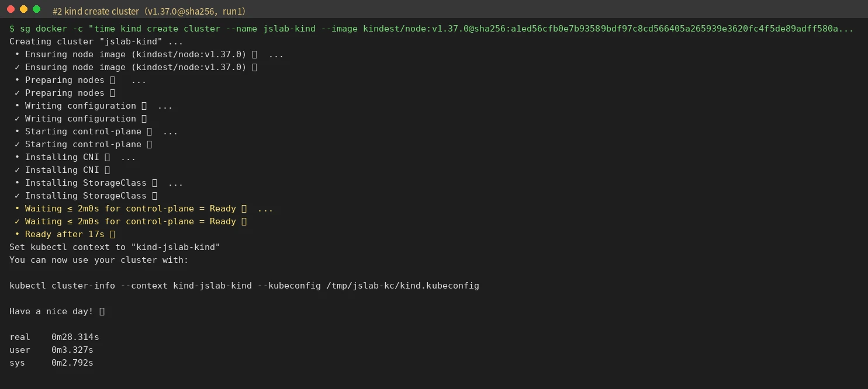Click the bulleted yellow 'Waiting ≤ 2m0s' line with dots
The width and height of the screenshot is (868, 389).
pos(144,209)
